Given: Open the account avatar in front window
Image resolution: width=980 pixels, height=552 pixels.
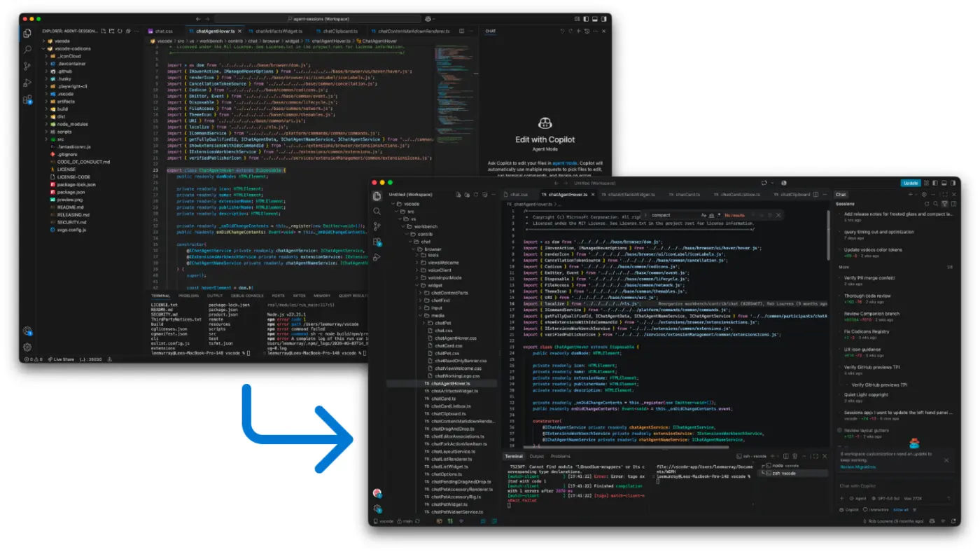Looking at the screenshot, I should [377, 494].
